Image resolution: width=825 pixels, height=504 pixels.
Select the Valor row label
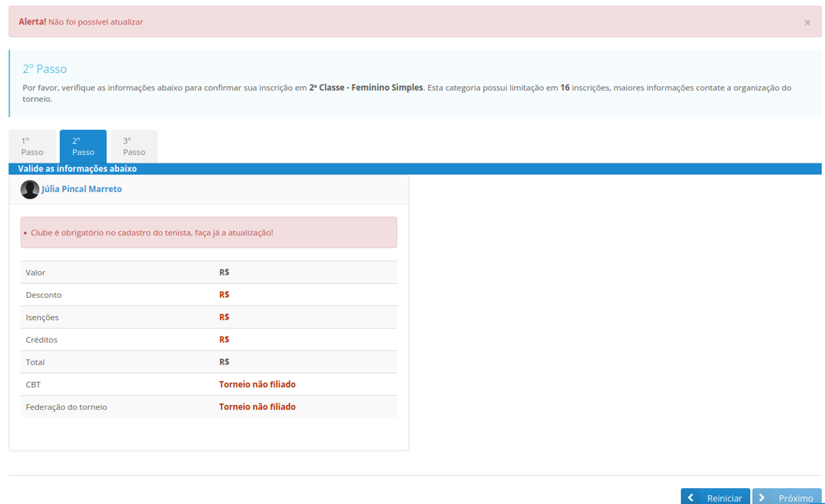tap(35, 273)
